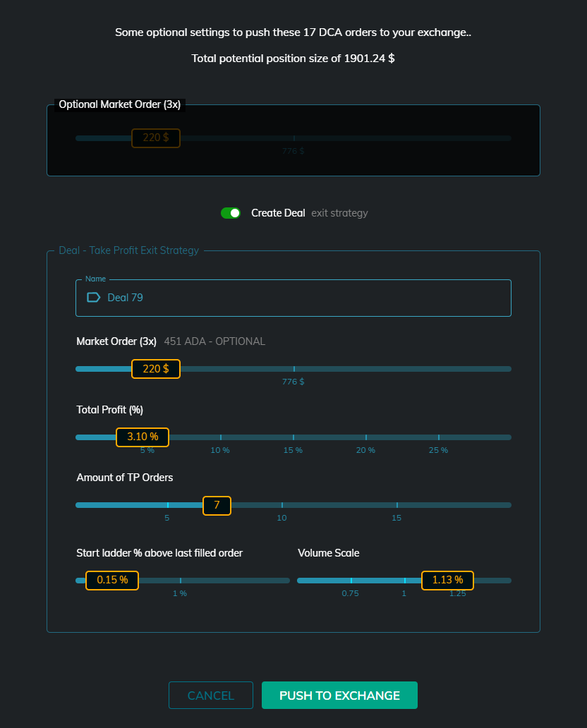Set Start ladder slider to the 1 % mark
The height and width of the screenshot is (728, 587).
[x=180, y=581]
